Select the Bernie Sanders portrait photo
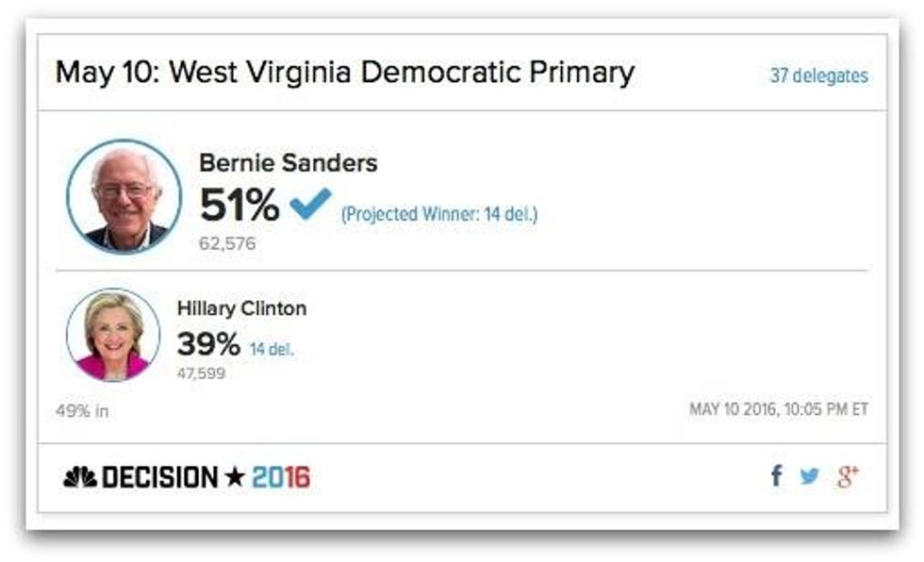The height and width of the screenshot is (562, 924). 124,196
